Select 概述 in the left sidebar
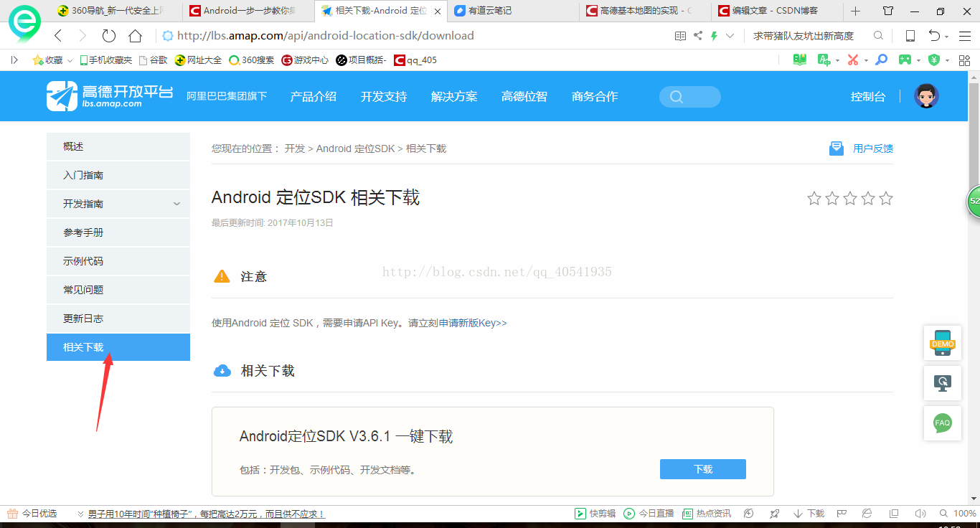This screenshot has width=980, height=528. [x=118, y=146]
